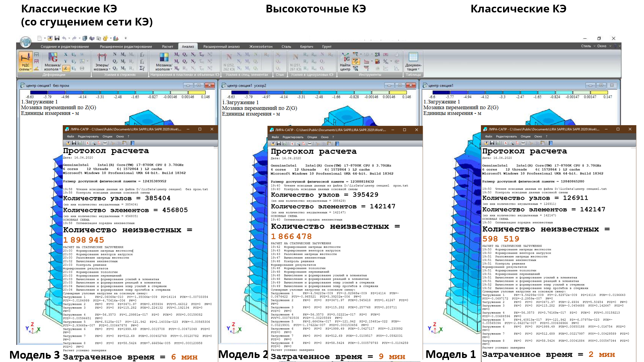Select the N axial force icon in Усилия в стержнях
The image size is (644, 362).
(x=115, y=54)
